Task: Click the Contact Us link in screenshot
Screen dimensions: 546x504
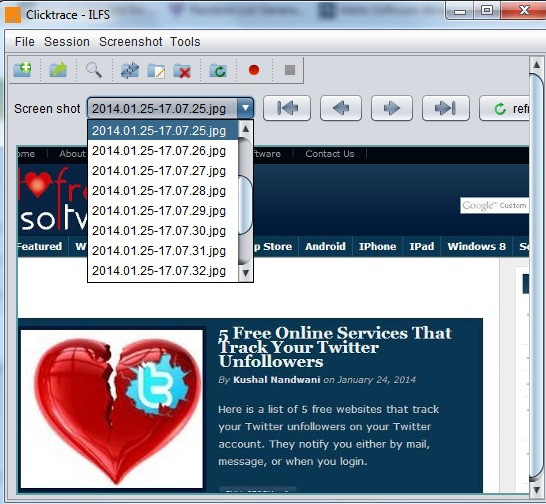Action: [329, 154]
